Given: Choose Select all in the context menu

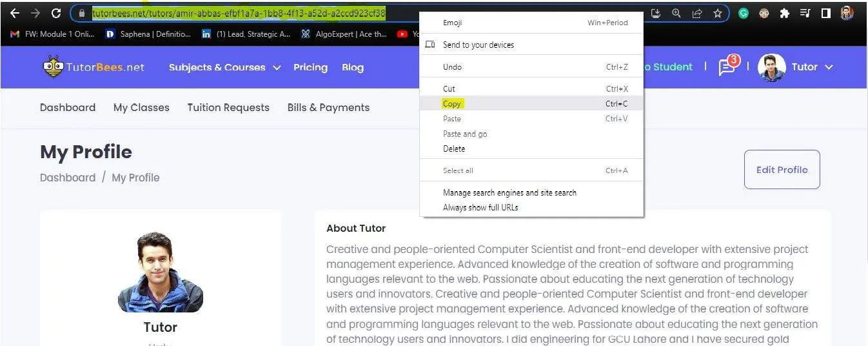Looking at the screenshot, I should pos(458,170).
